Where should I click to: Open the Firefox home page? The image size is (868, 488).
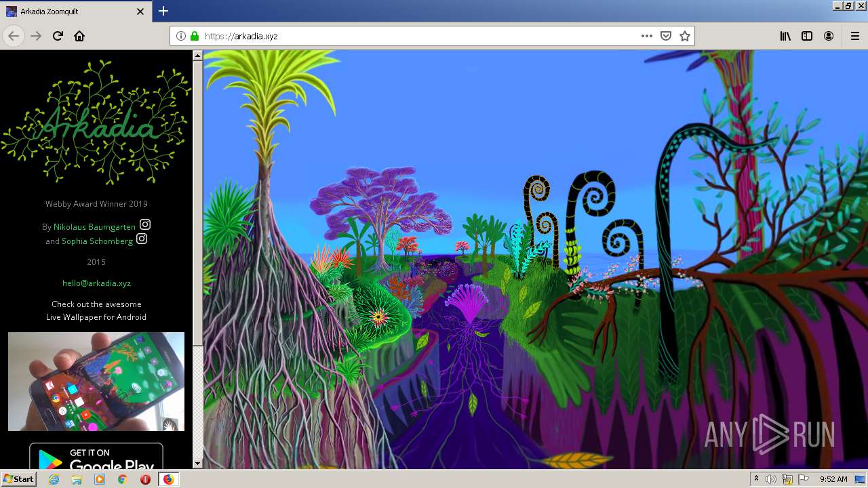79,36
